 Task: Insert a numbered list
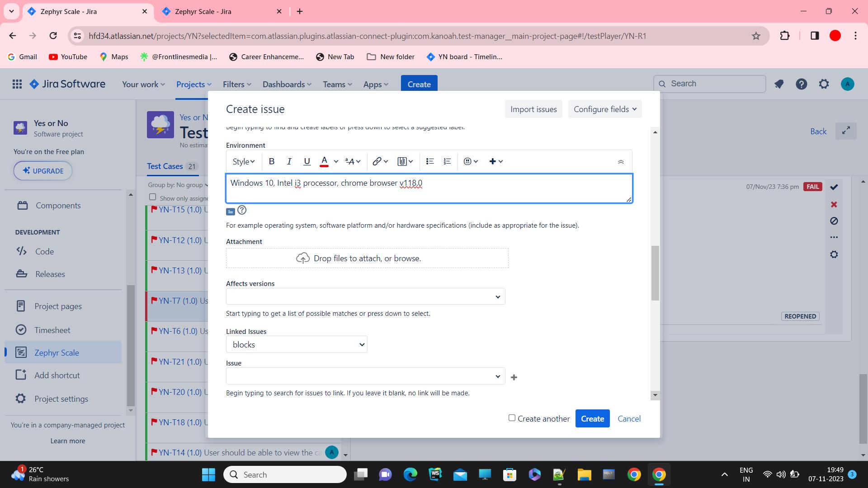(447, 161)
